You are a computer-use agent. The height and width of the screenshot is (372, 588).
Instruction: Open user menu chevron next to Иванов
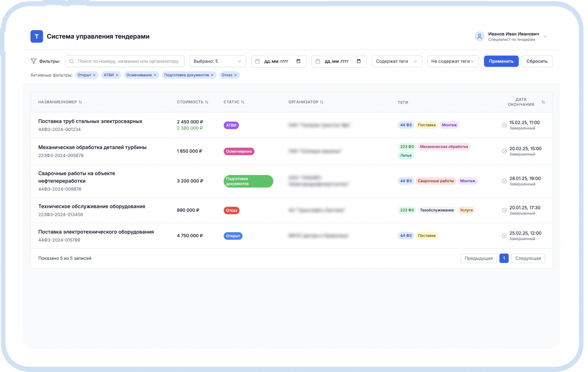click(545, 36)
